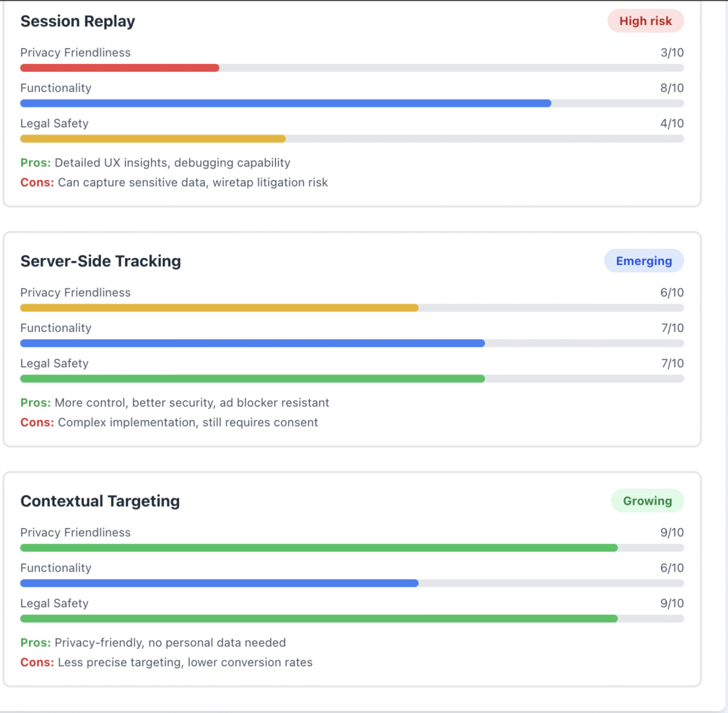Click the 3/10 score for Session Replay
This screenshot has width=728, height=713.
point(673,52)
